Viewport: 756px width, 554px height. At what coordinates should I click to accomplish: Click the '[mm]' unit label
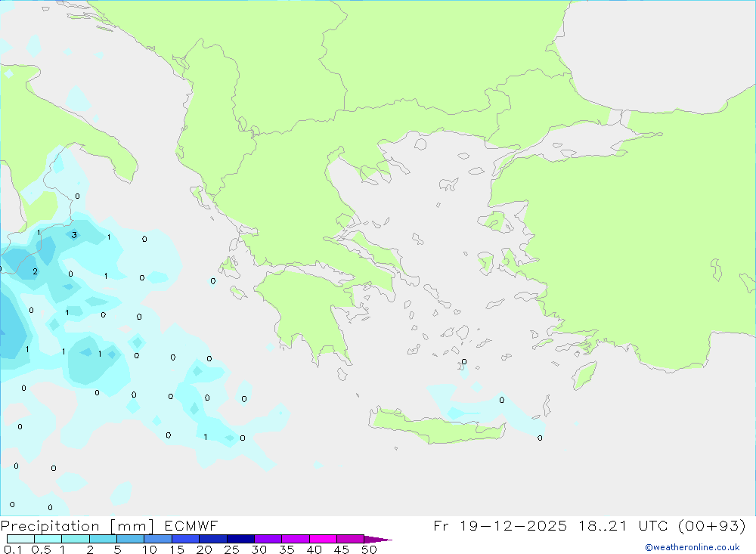tap(132, 526)
